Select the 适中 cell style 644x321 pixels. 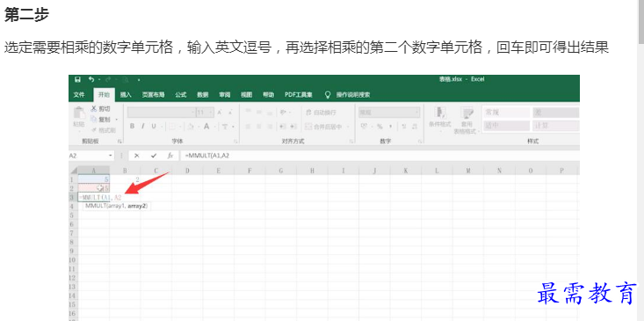506,126
